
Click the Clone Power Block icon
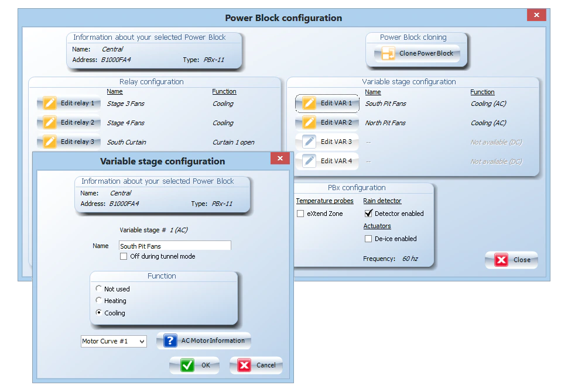tap(388, 54)
